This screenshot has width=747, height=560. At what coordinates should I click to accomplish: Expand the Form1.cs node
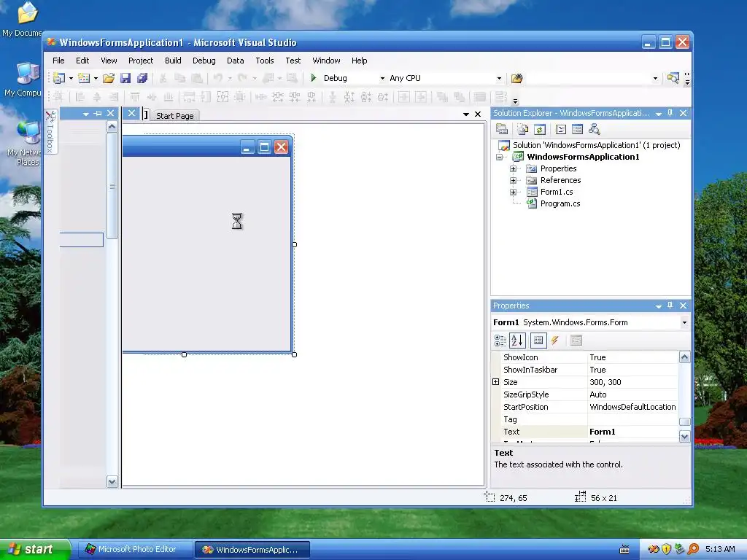(513, 192)
